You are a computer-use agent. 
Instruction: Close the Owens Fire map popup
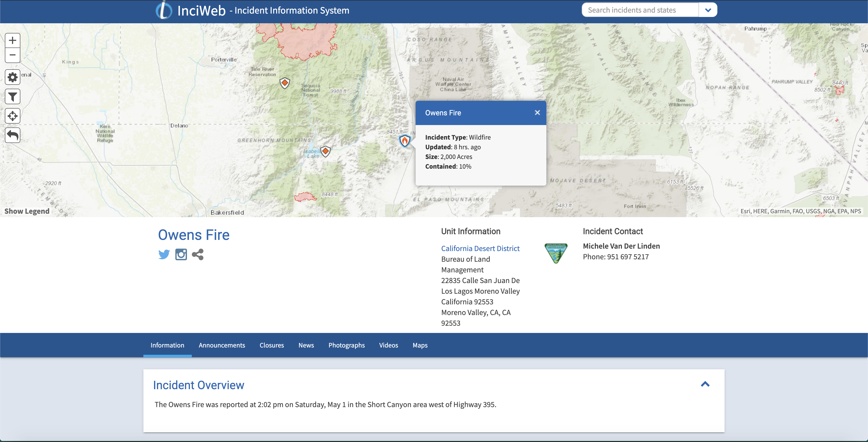tap(537, 113)
